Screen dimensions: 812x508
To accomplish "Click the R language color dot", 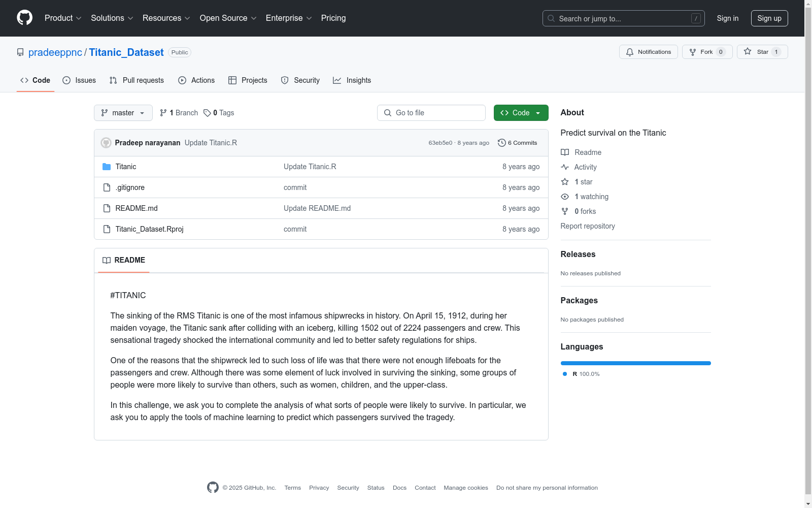I will point(565,374).
